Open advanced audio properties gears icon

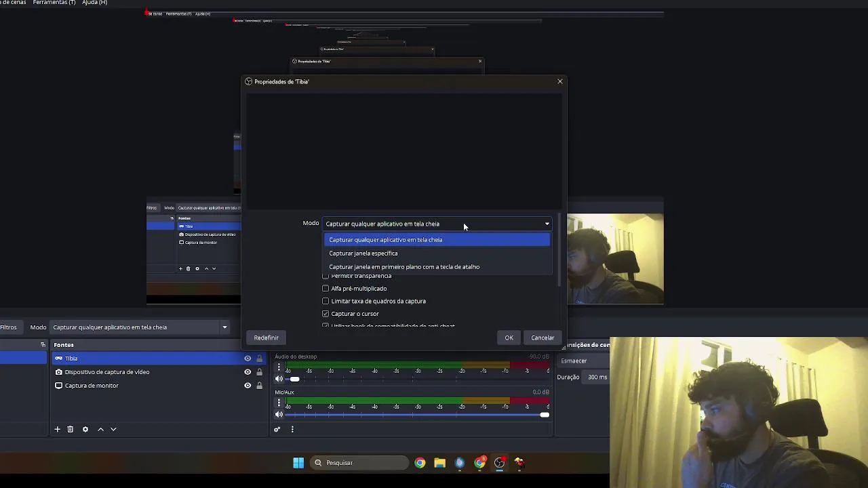(x=277, y=429)
